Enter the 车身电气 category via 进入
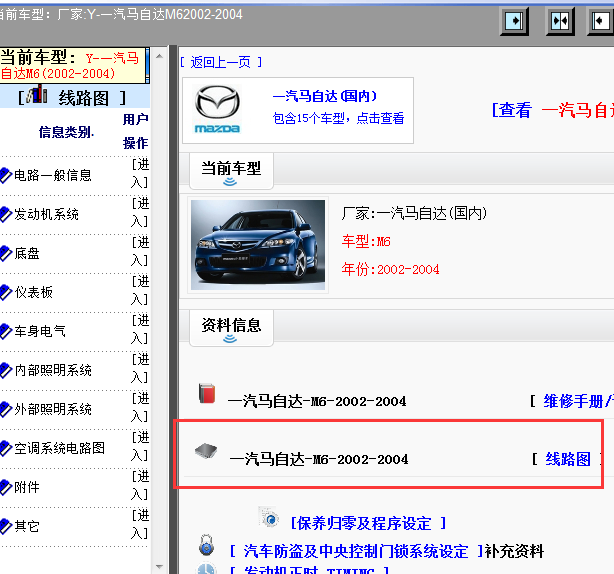This screenshot has height=574, width=614. tap(140, 329)
